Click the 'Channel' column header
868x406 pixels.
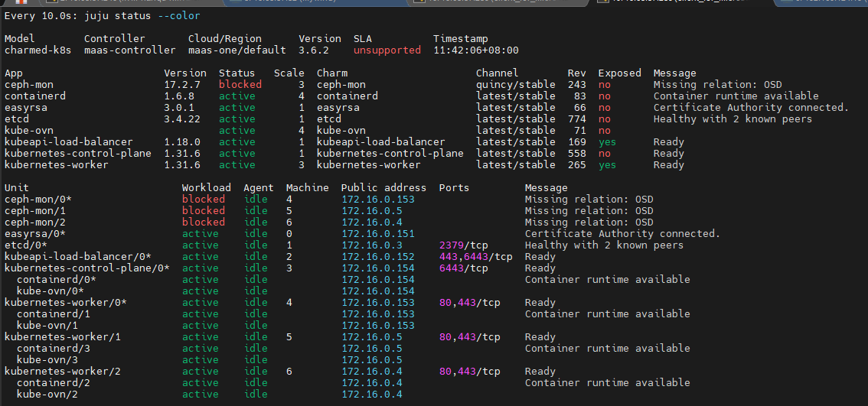coord(497,73)
